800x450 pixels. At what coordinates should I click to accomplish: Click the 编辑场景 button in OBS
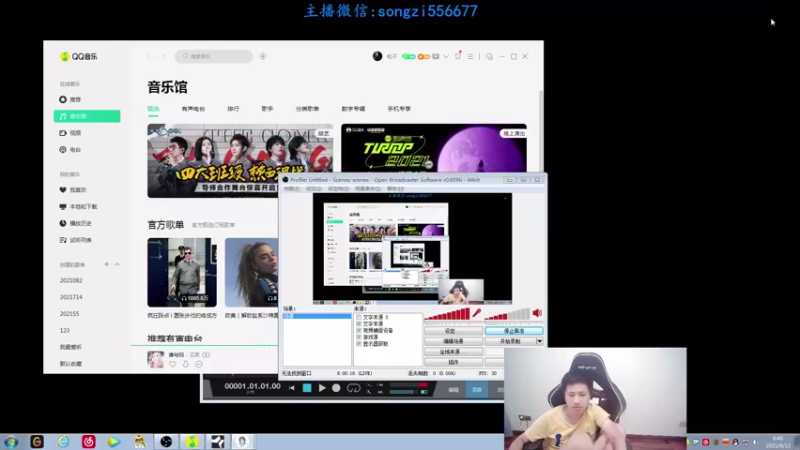pyautogui.click(x=454, y=341)
